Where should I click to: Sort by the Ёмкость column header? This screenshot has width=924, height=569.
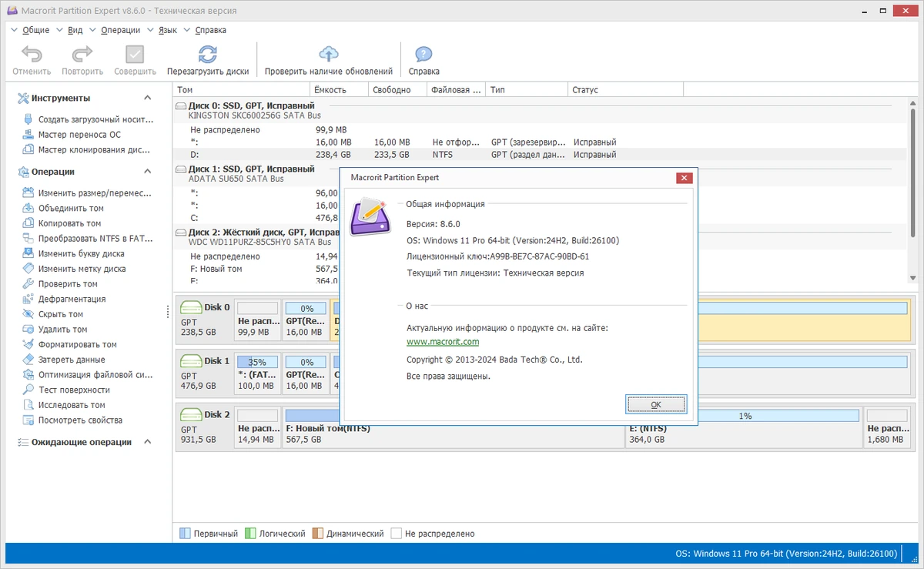(340, 90)
